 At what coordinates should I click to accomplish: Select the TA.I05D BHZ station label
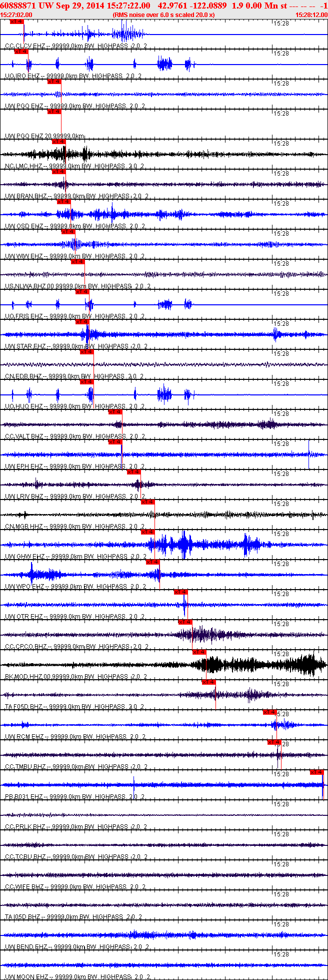pos(73,917)
